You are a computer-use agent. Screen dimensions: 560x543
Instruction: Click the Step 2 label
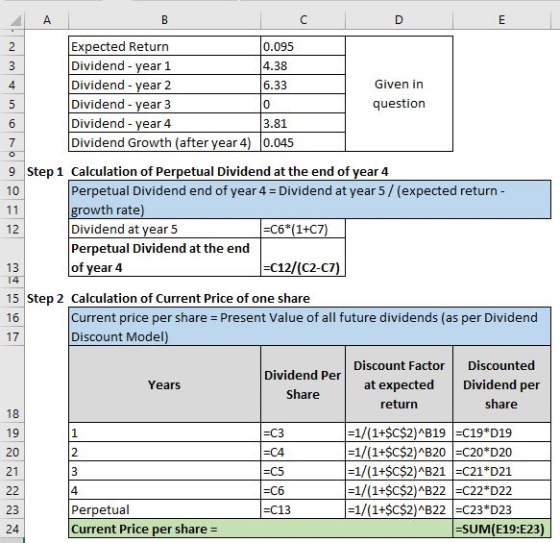[x=45, y=298]
